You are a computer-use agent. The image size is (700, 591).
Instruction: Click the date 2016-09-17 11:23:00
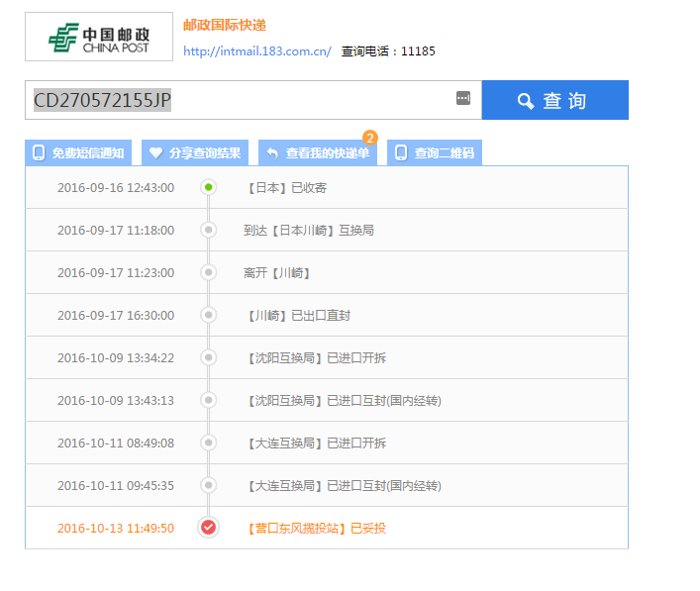116,273
